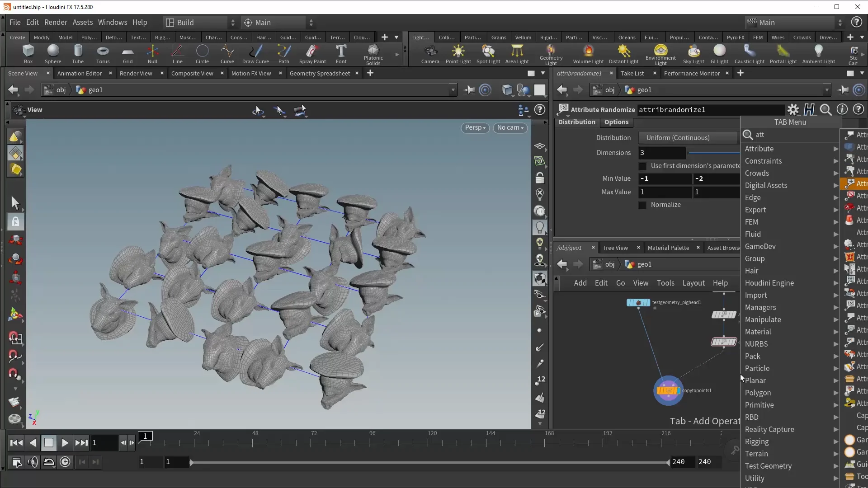Image resolution: width=868 pixels, height=488 pixels.
Task: Switch to the Geometry Spreadsheet tab
Action: pyautogui.click(x=319, y=73)
